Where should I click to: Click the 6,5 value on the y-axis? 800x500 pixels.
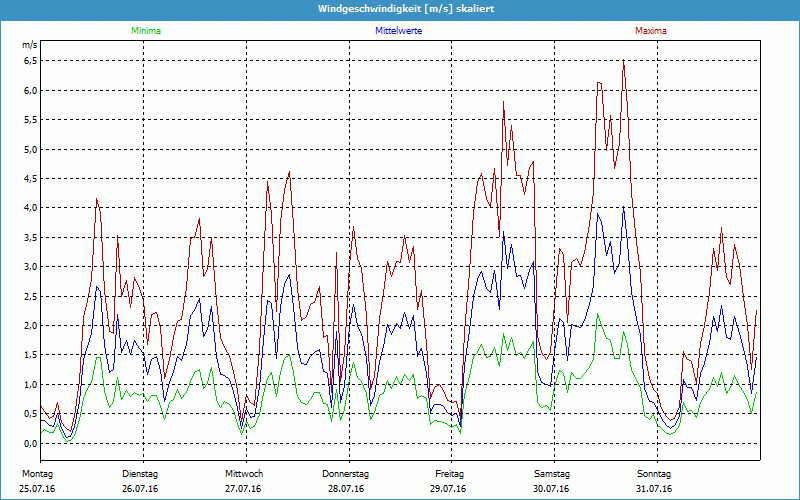[31, 61]
